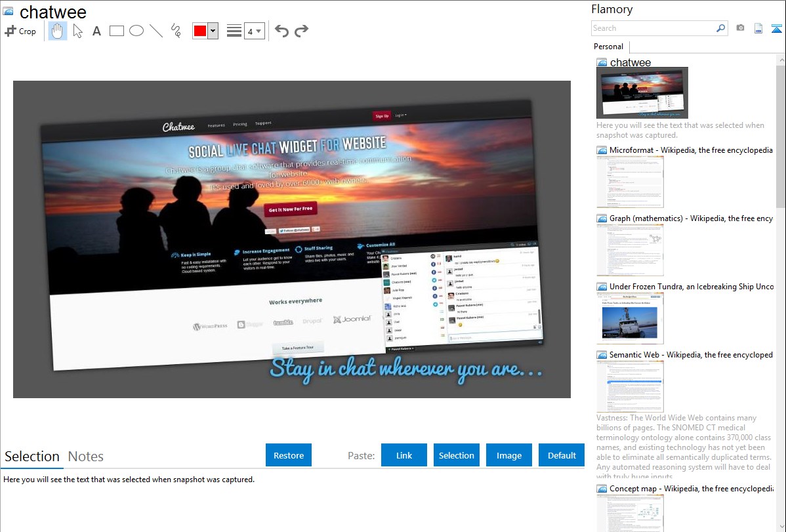
Task: Click the 'Under Frozen Tundra' snapshot title
Action: 692,286
